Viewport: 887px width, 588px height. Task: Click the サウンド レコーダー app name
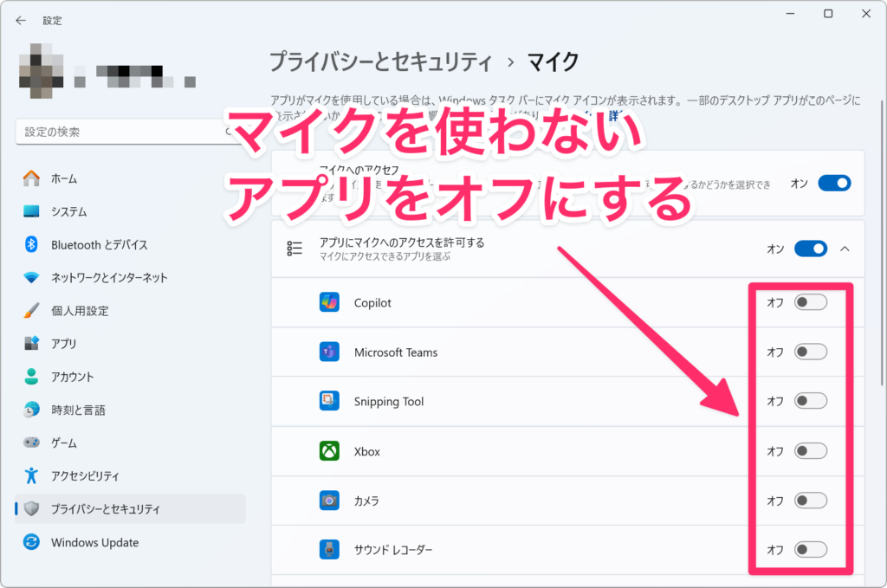[x=393, y=550]
